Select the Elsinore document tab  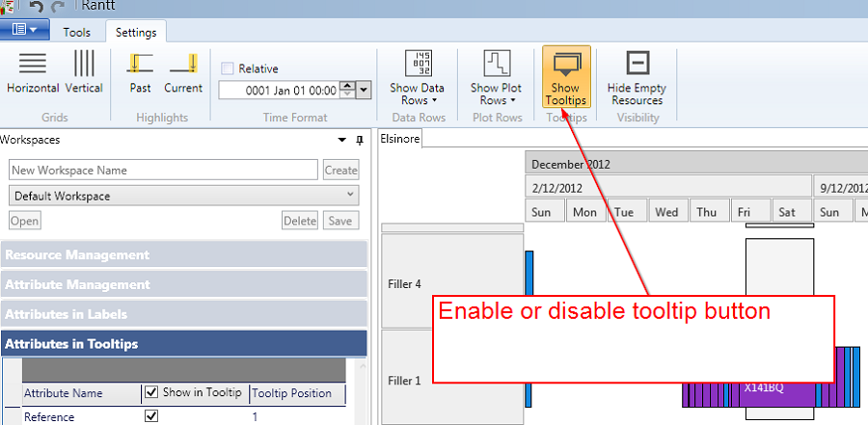(x=401, y=139)
